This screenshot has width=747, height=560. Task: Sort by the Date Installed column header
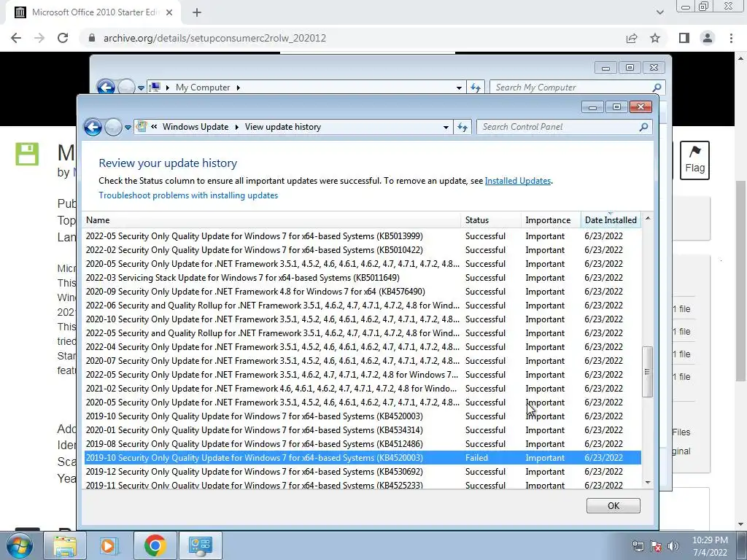click(611, 220)
